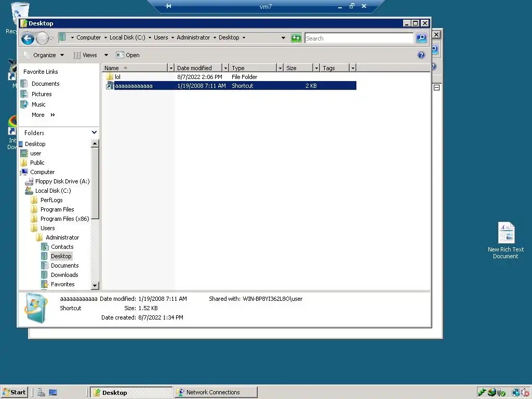Open the Tags column filter dropdown
Image resolution: width=532 pixels, height=399 pixels.
pos(353,68)
